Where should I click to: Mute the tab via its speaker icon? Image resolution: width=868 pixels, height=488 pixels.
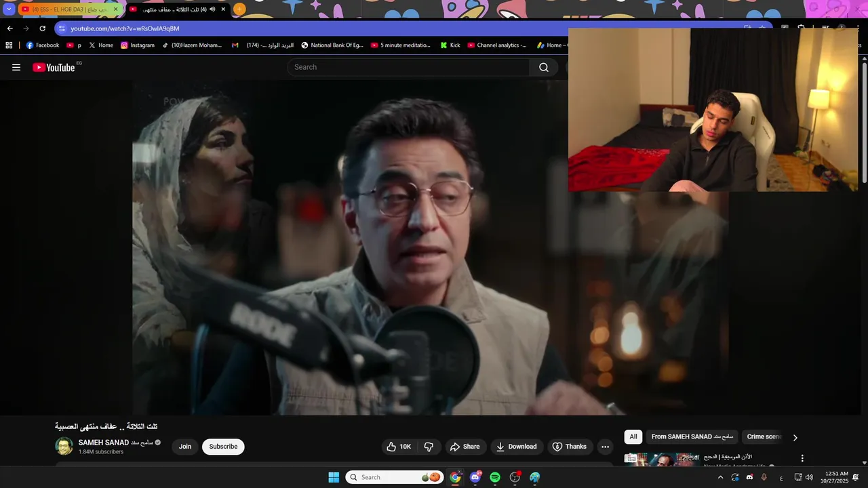pos(212,9)
